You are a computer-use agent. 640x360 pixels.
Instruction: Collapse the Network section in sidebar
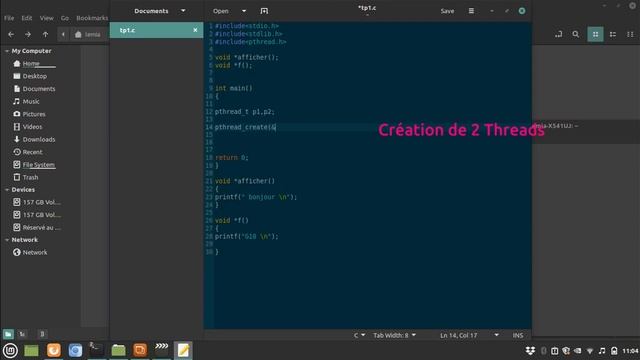coord(7,240)
